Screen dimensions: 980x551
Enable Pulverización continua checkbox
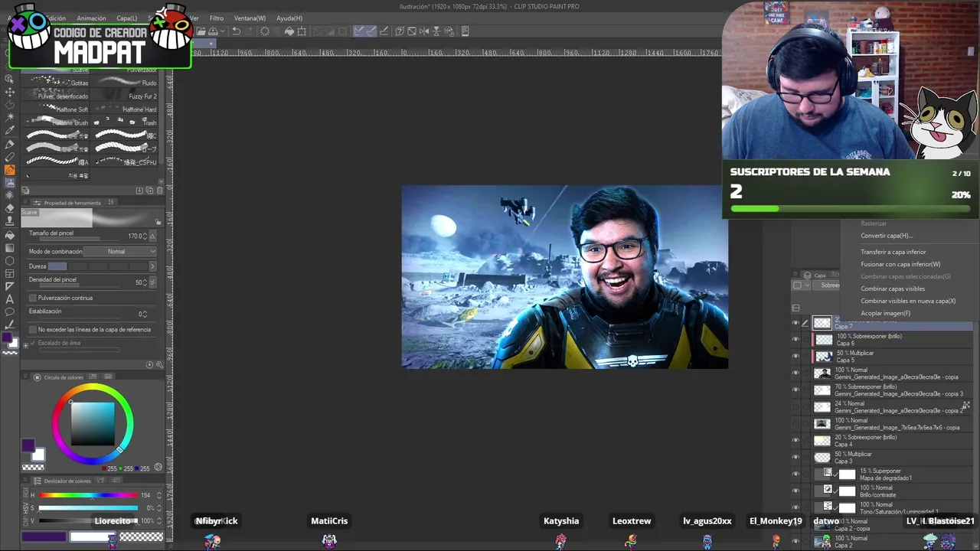33,298
